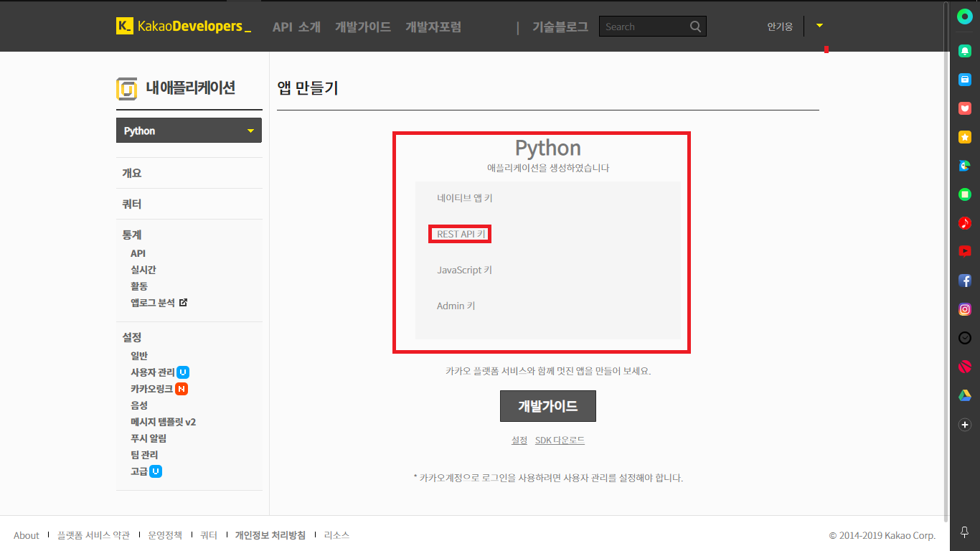
Task: Open the 개발자포럼 menu
Action: click(x=433, y=27)
